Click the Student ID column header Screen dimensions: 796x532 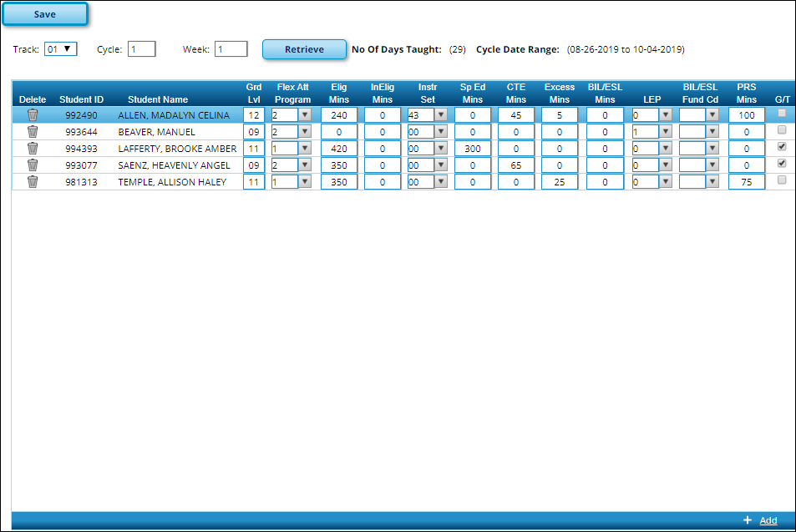[81, 99]
